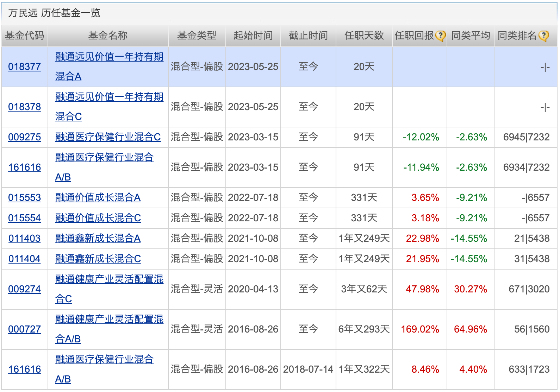Open fund code 015554 link
This screenshot has width=560, height=392.
[x=25, y=218]
